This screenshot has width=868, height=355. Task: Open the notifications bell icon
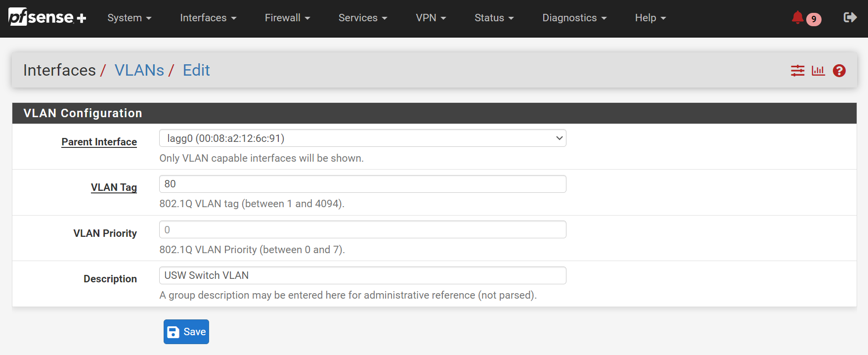coord(797,18)
